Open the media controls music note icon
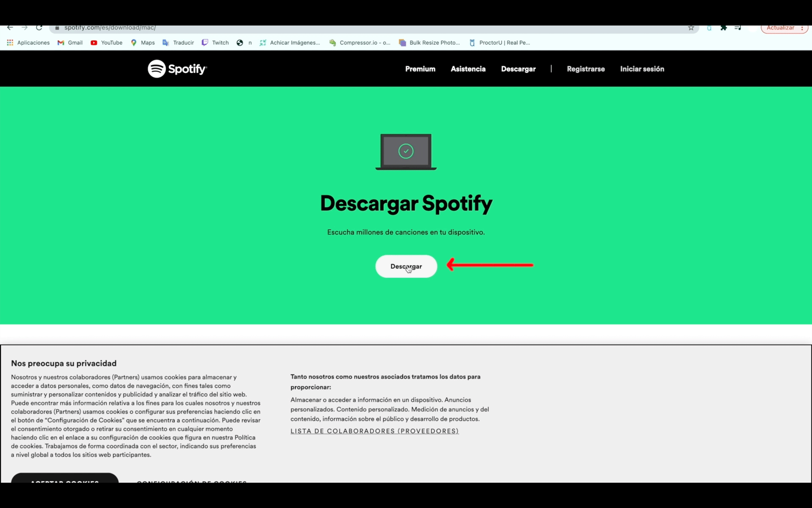The height and width of the screenshot is (508, 812). (738, 28)
